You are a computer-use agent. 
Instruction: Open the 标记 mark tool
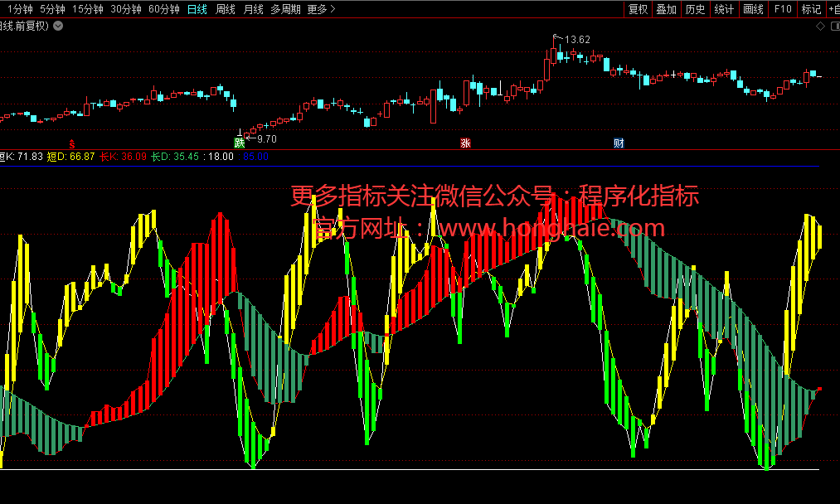(x=810, y=9)
